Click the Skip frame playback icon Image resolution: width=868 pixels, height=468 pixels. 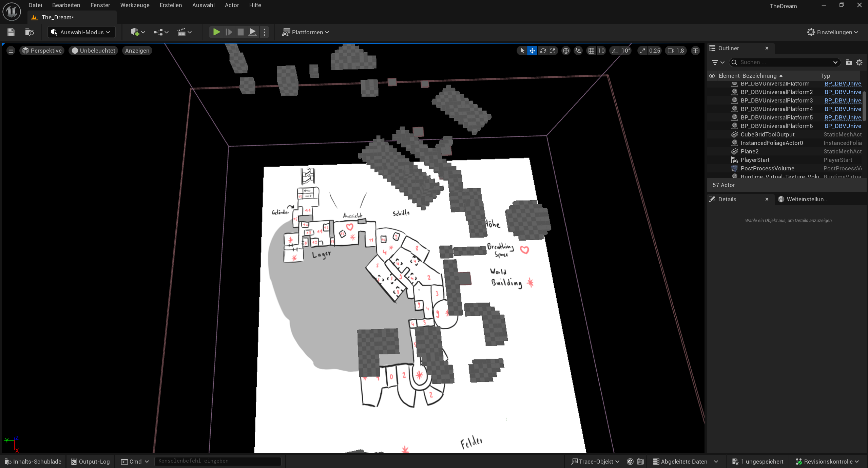coord(229,32)
